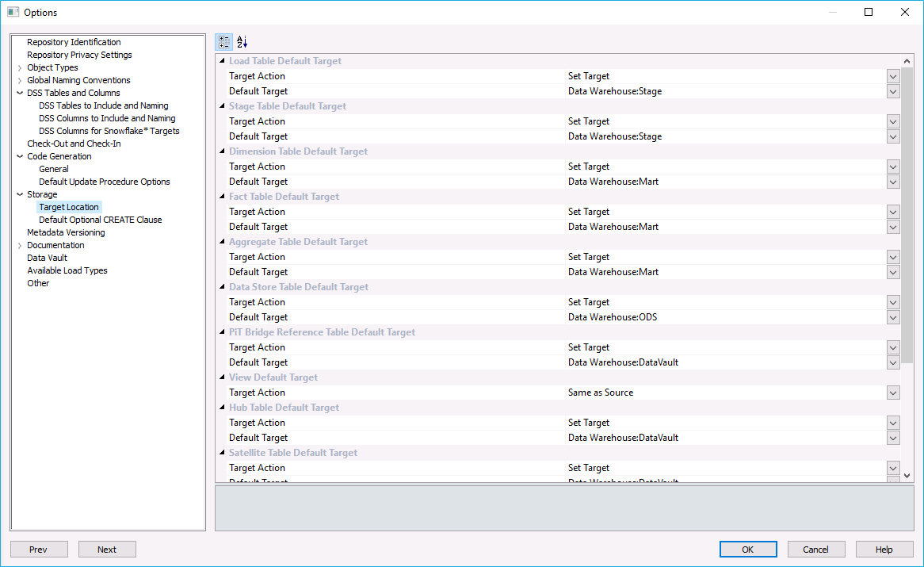Select Repository Privacy Settings in the tree
924x567 pixels.
coord(79,55)
